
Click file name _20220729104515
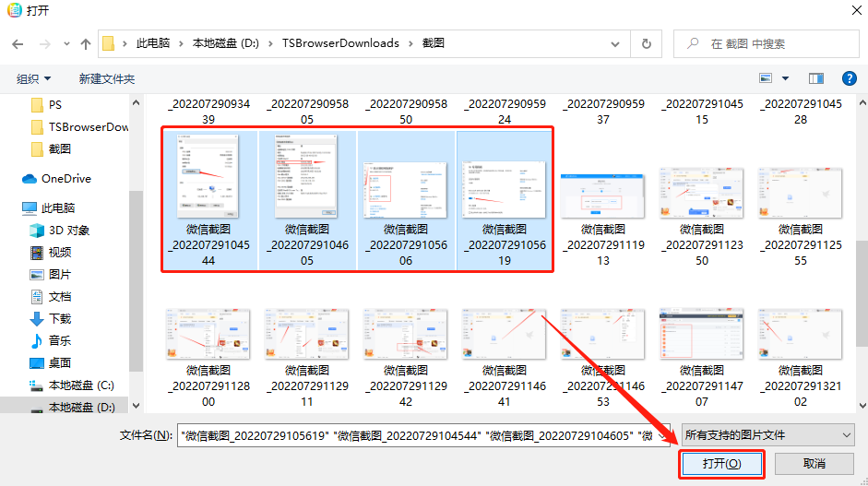point(701,112)
